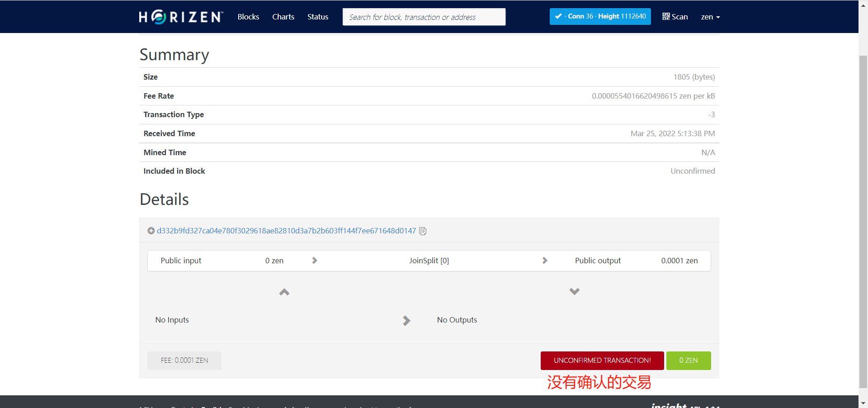Image resolution: width=868 pixels, height=408 pixels.
Task: Open the Status page
Action: 318,17
